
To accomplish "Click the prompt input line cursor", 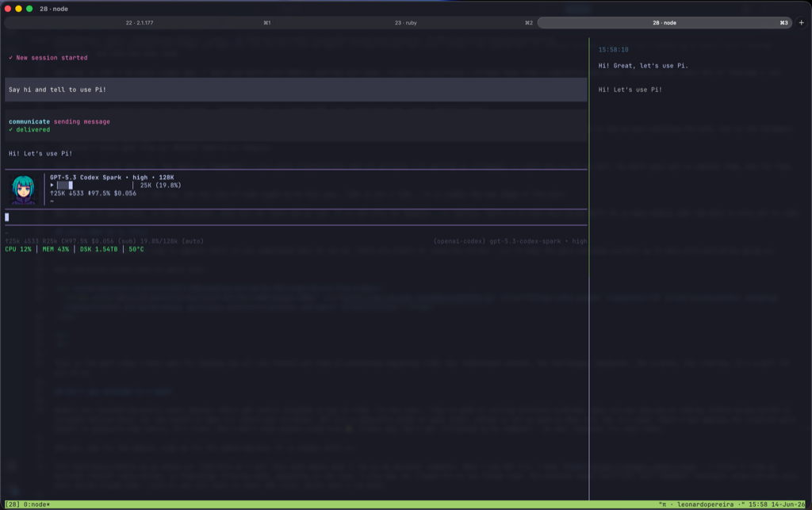I will point(6,217).
